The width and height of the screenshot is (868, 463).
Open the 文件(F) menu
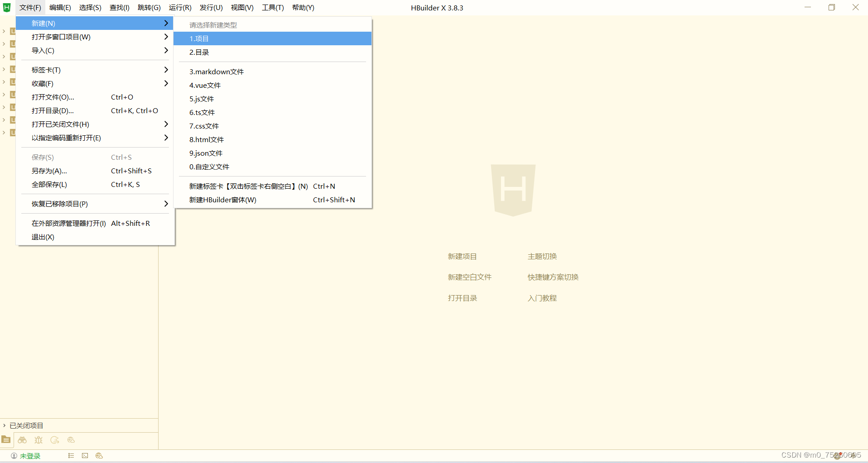pos(30,8)
